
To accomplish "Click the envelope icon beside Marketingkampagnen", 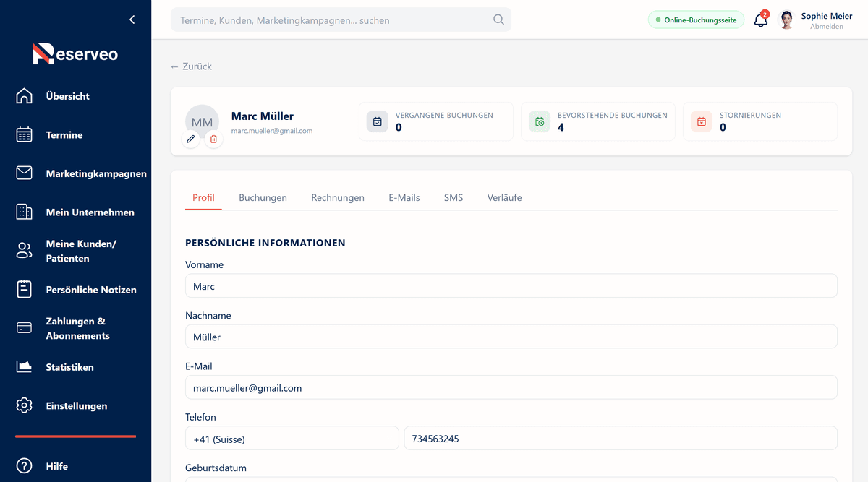I will coord(25,173).
